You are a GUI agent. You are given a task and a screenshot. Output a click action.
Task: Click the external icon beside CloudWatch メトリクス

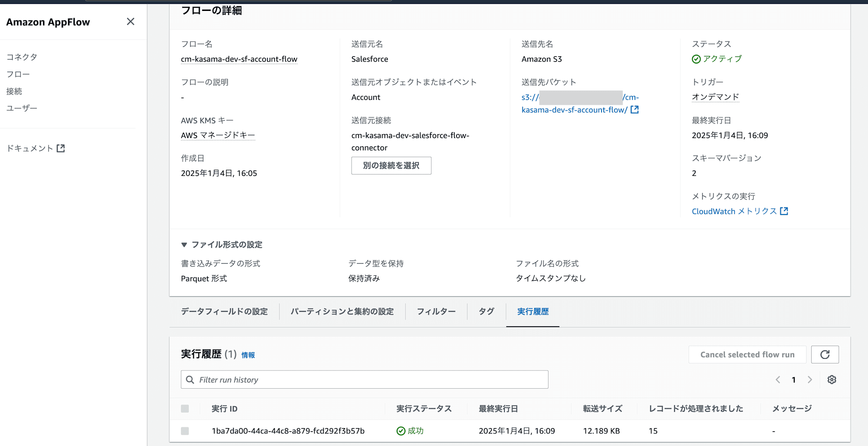tap(784, 211)
